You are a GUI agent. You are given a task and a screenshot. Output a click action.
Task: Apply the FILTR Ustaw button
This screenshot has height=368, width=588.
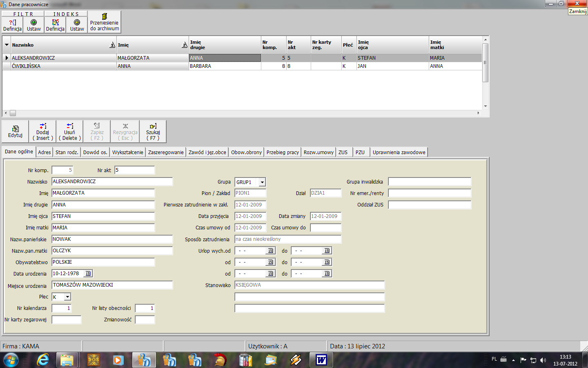tap(34, 25)
